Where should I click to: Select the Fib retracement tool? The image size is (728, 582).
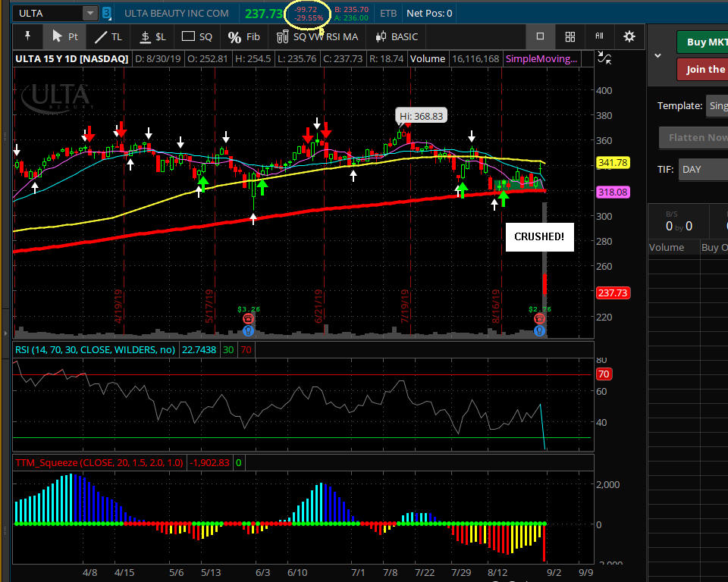point(244,36)
